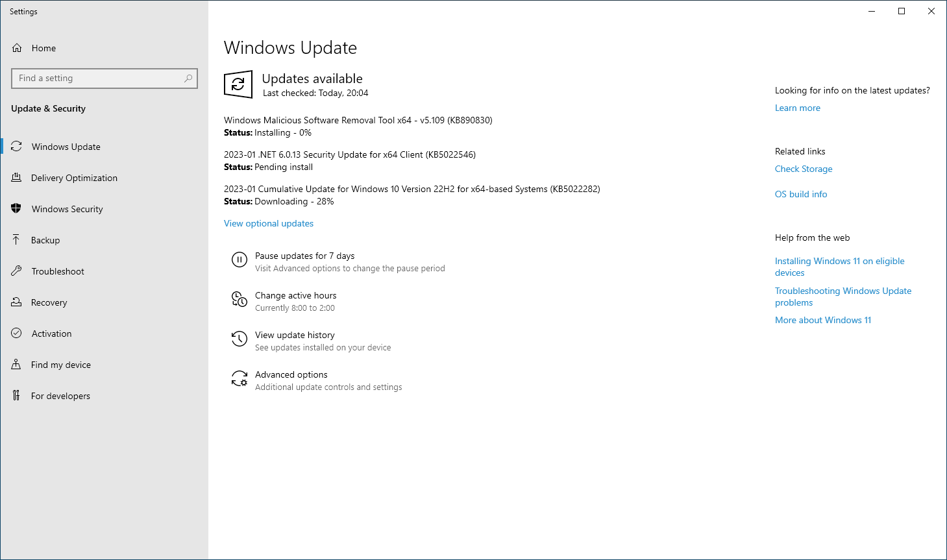The image size is (947, 560).
Task: Click the 'Help from the web' heading
Action: [x=812, y=237]
